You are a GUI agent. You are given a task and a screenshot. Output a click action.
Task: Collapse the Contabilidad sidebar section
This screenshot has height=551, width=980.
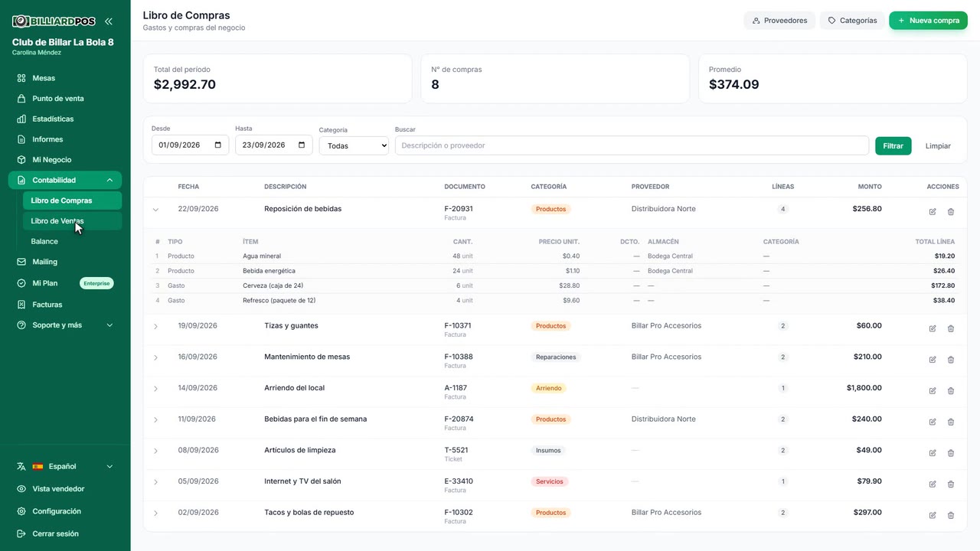pos(65,181)
